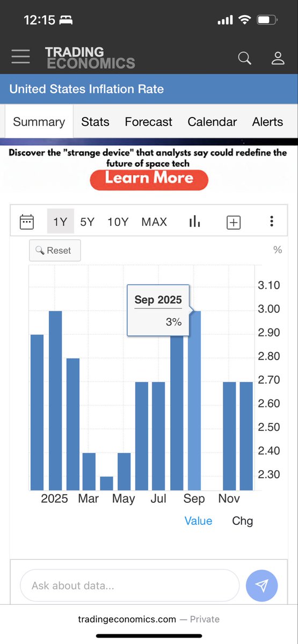Open the hamburger navigation menu

[x=20, y=57]
